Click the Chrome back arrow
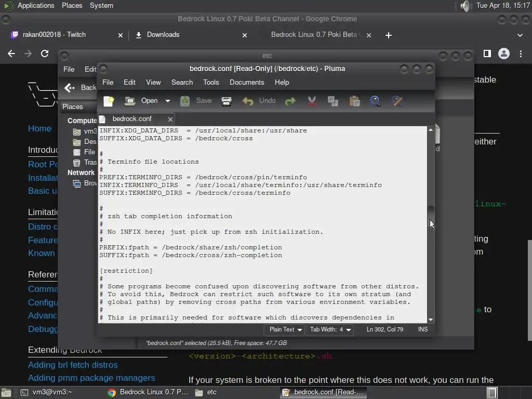Image resolution: width=532 pixels, height=399 pixels. tap(11, 54)
